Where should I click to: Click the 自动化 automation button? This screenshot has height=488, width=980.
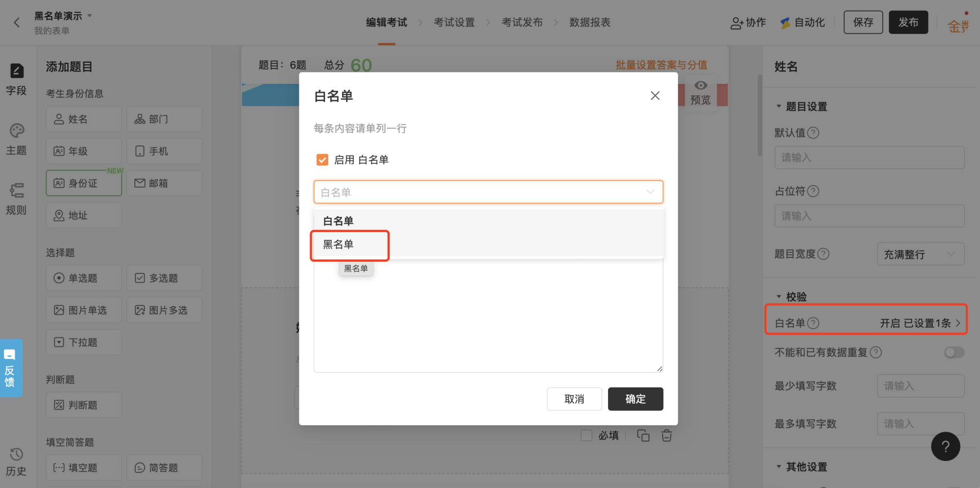tap(803, 23)
